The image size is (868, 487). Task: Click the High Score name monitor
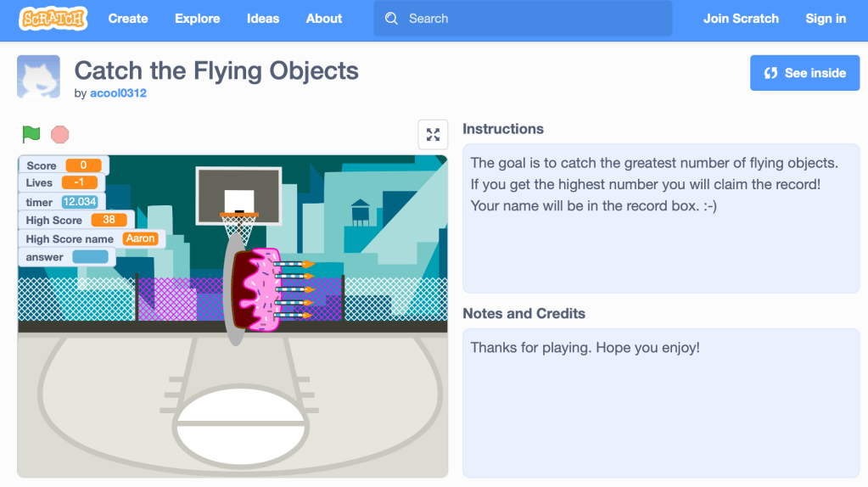click(x=90, y=239)
